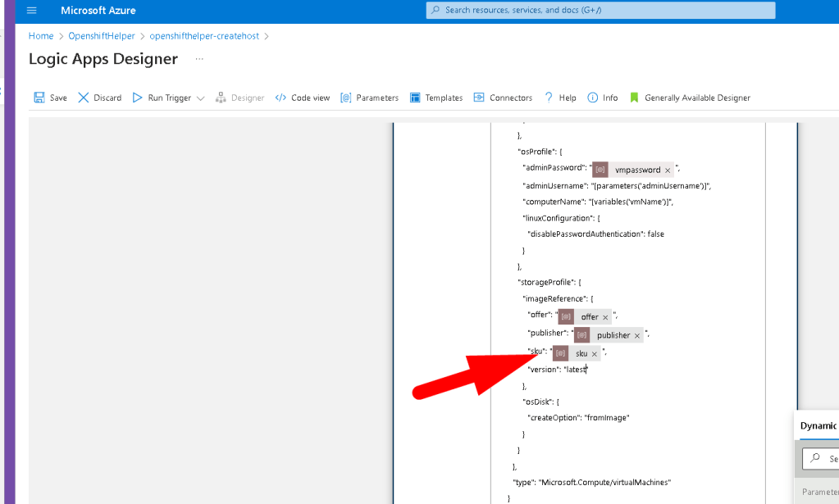Click the "computerName" line
This screenshot has height=504, width=839.
tap(598, 202)
